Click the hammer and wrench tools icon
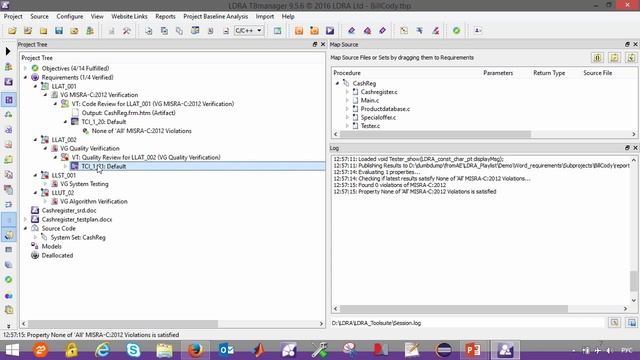 [127, 31]
